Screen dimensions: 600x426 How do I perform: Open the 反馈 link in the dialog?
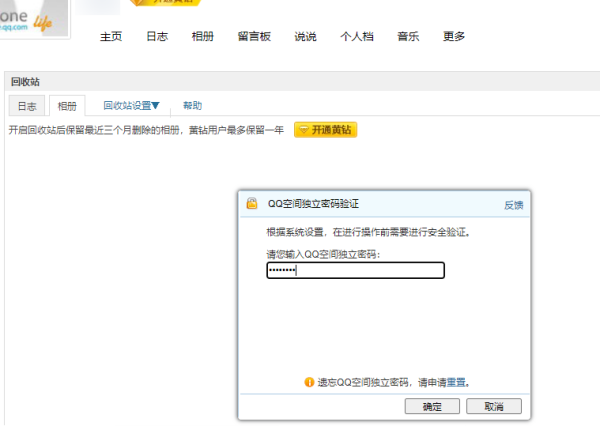(514, 205)
